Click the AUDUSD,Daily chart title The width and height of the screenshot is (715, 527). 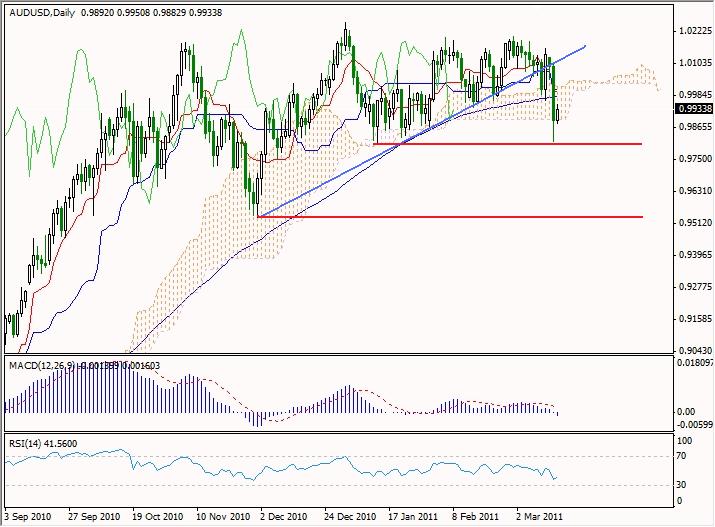coord(42,13)
